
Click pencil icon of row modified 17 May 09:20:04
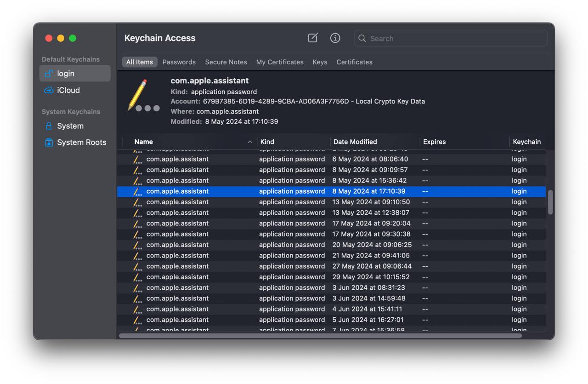(x=137, y=224)
